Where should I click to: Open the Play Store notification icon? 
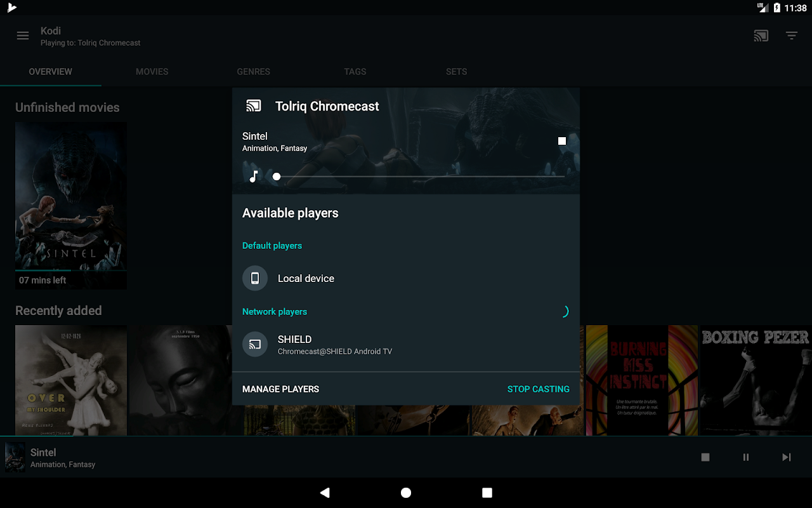(11, 8)
